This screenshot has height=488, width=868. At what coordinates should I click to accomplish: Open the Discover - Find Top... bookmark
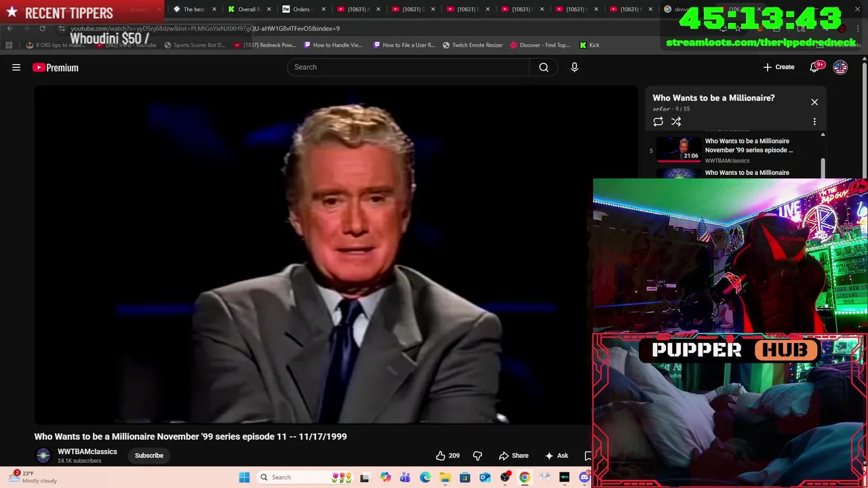tap(540, 45)
